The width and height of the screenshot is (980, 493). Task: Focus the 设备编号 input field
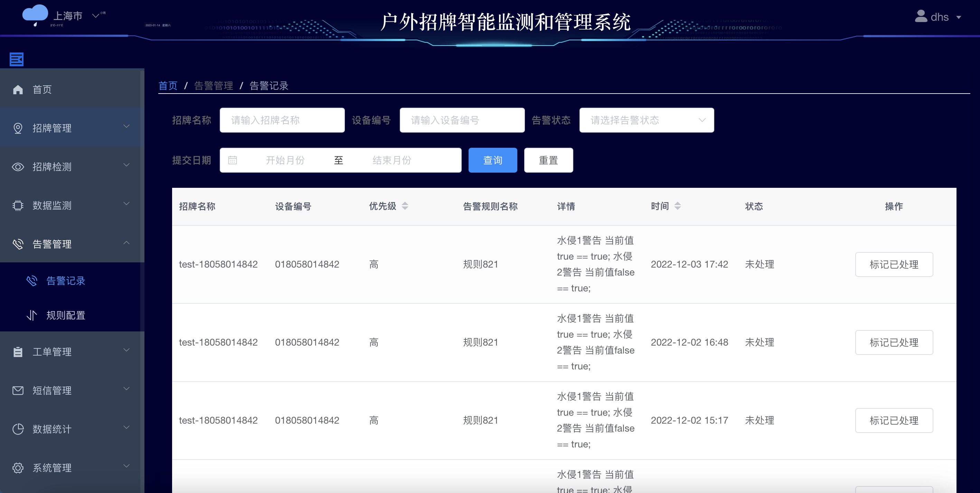click(462, 120)
